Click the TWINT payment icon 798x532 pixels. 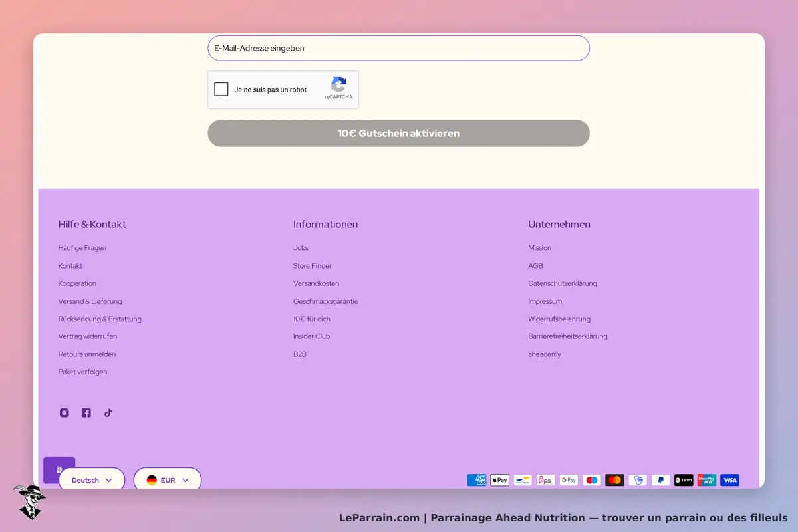pos(684,480)
